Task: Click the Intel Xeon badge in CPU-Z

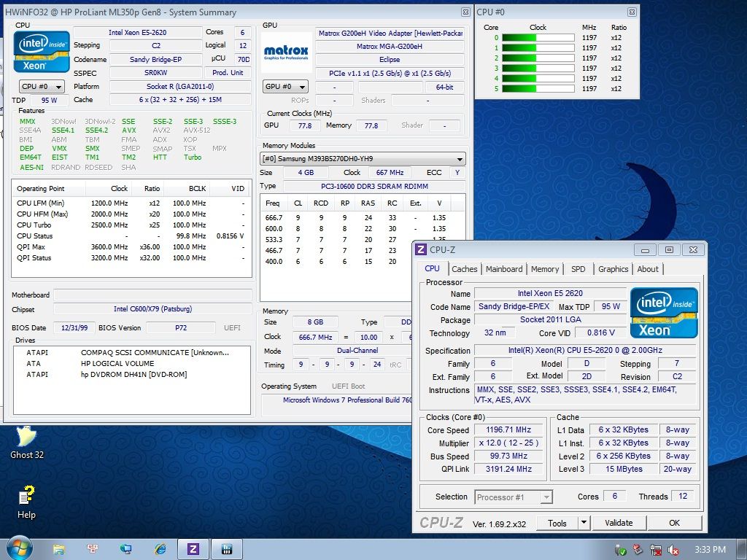Action: point(663,312)
